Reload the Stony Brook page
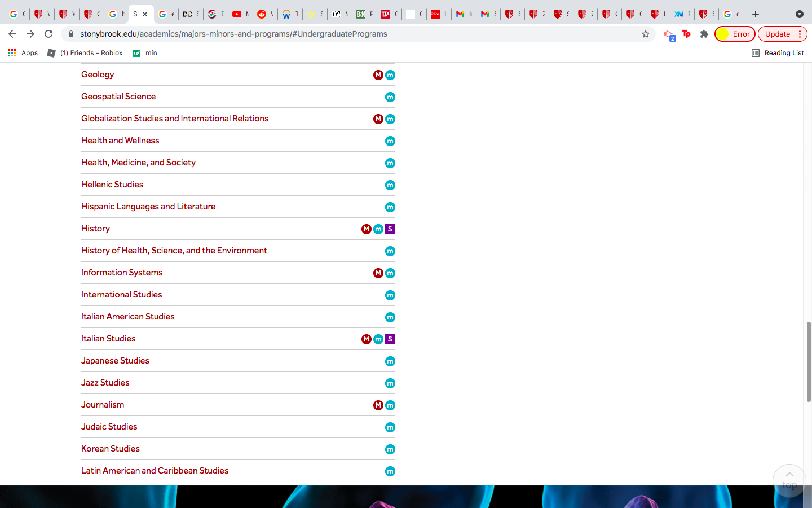 (x=48, y=34)
